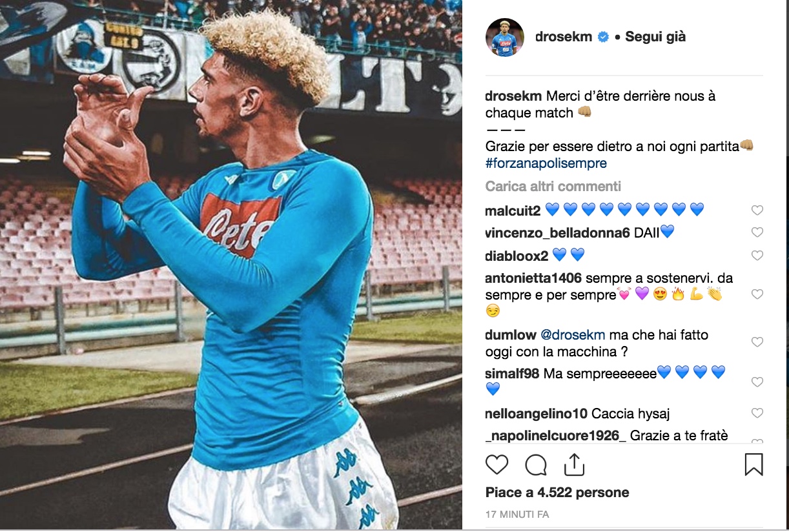Heart simalf98's comment
This screenshot has width=789, height=532.
pos(757,382)
